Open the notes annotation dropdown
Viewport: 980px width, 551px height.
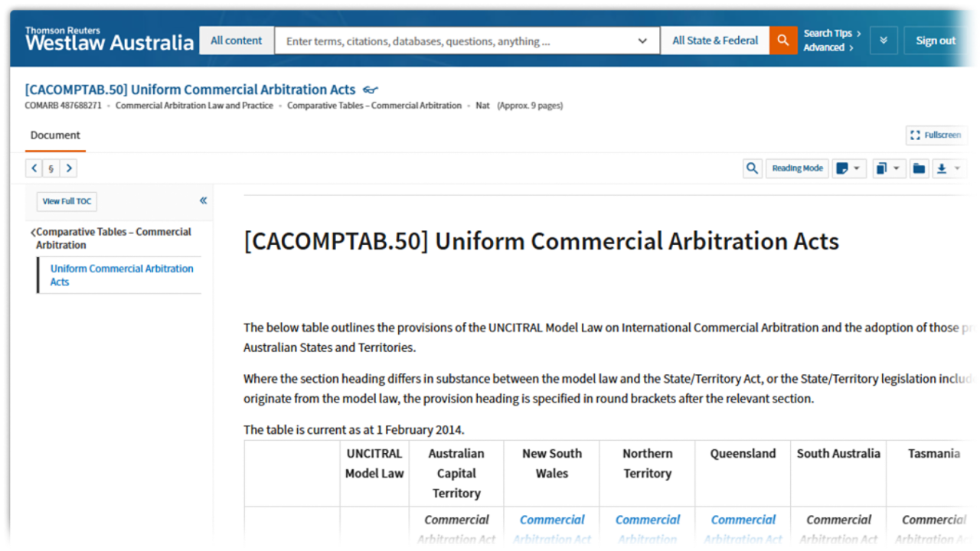coord(848,168)
